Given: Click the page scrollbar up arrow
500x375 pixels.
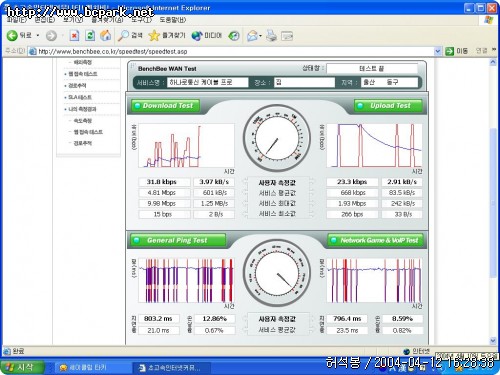Looking at the screenshot, I should 493,62.
